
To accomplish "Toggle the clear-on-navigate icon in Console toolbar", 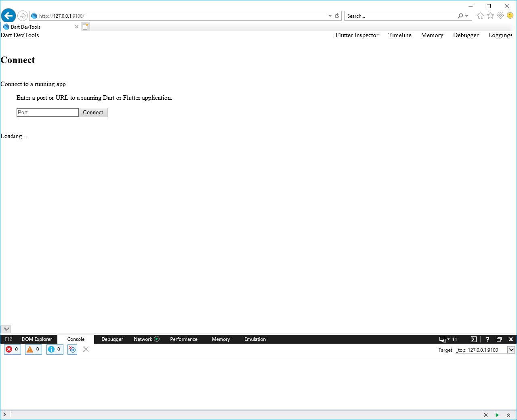I will 72,349.
